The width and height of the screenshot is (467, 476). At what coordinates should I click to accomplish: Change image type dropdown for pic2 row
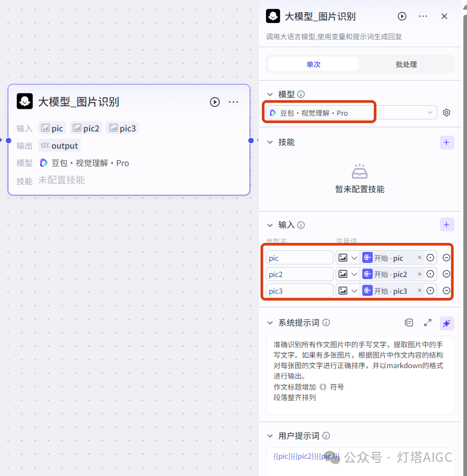click(348, 274)
